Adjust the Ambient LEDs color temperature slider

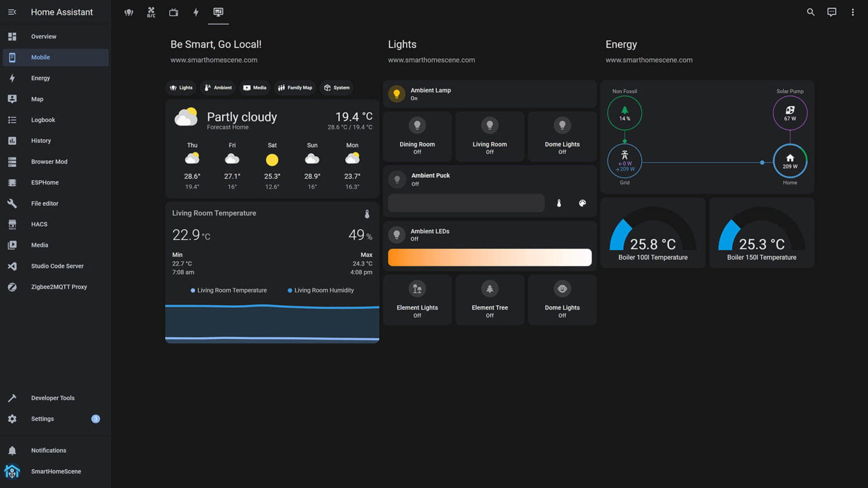[489, 258]
